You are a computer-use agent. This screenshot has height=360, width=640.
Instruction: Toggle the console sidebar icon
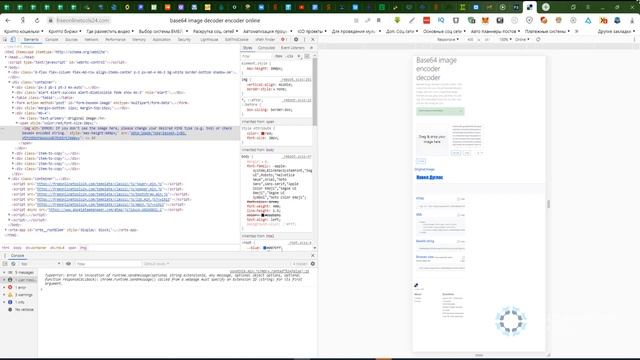coord(5,264)
